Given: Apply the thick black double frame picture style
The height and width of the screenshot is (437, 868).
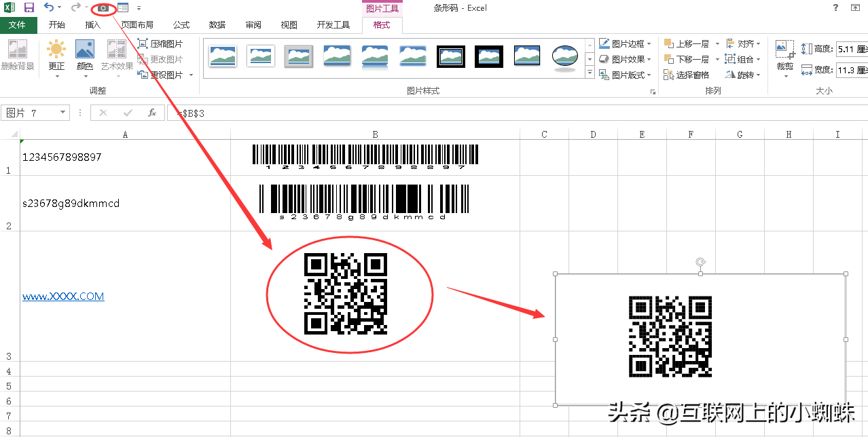Looking at the screenshot, I should (x=451, y=56).
